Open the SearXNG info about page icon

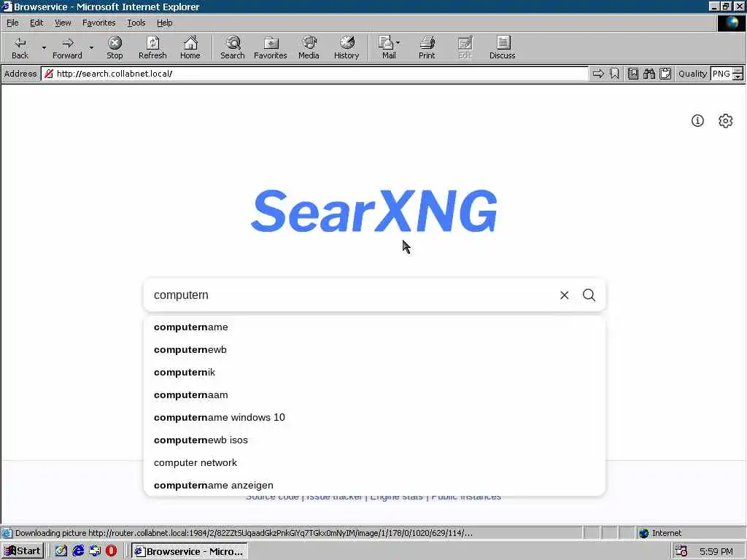pyautogui.click(x=697, y=120)
